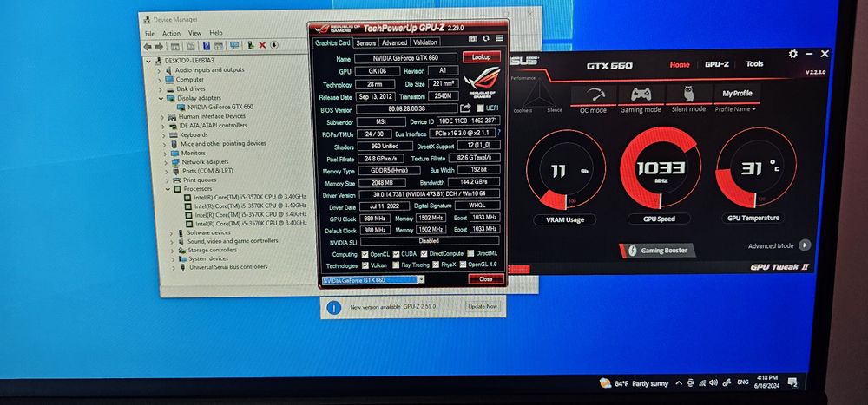Open the notification center icon
This screenshot has height=405, width=868.
792,382
